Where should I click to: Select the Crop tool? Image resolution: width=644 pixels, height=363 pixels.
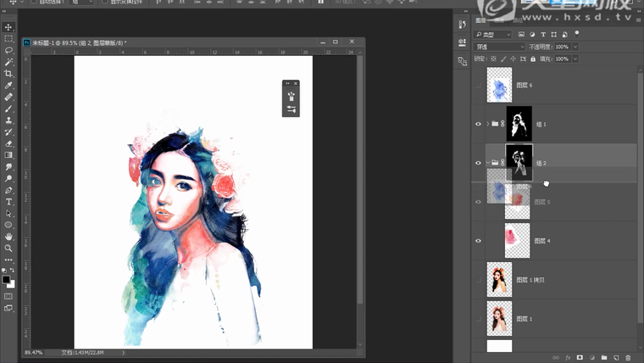(8, 74)
